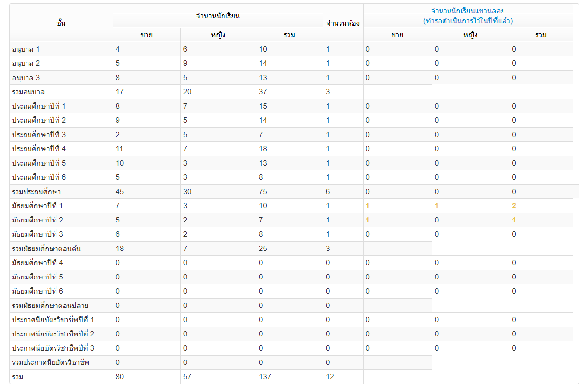Viewport: 588px width, 389px height.
Task: Select the รวมมัธยมศึกษาตอนต้น subtotal row label
Action: pos(46,249)
